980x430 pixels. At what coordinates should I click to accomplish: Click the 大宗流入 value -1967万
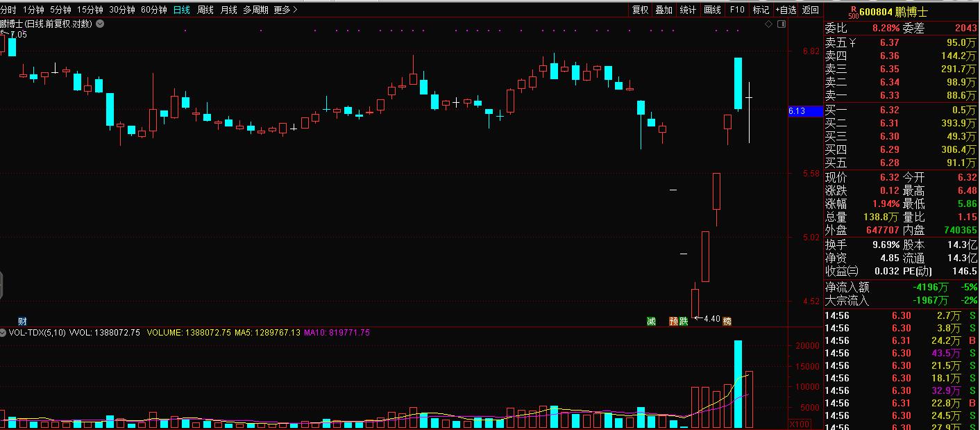931,301
